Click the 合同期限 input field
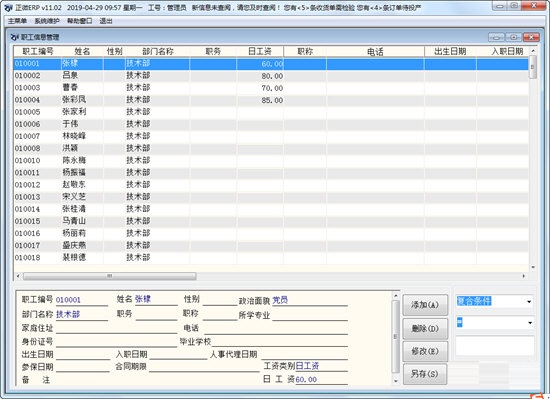The image size is (550, 399). click(x=204, y=367)
